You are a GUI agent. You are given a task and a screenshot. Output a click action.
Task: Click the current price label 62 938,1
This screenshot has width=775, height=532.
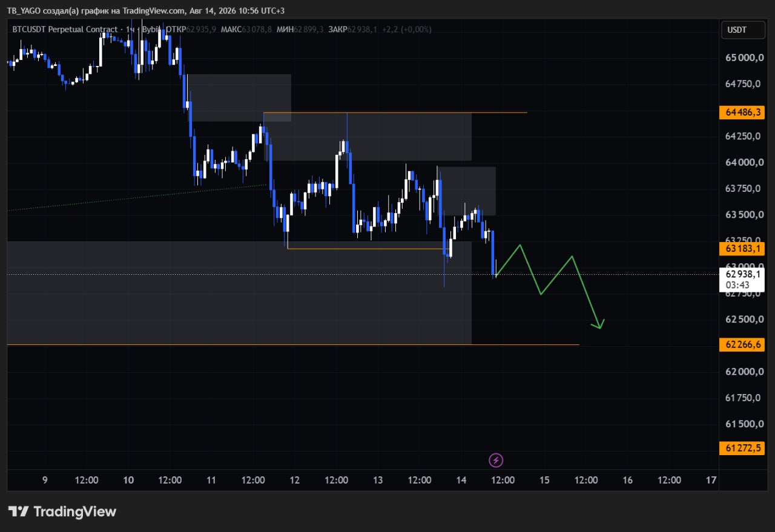(x=742, y=274)
